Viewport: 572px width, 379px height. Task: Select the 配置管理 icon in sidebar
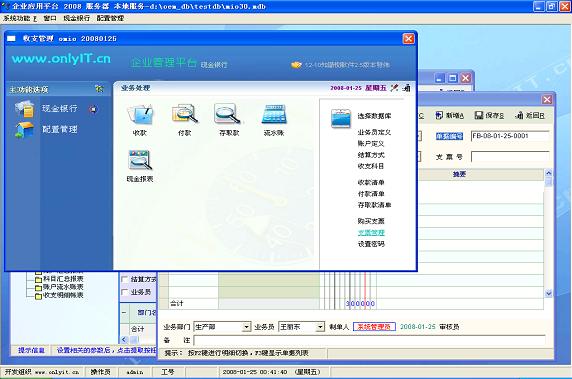(x=24, y=130)
